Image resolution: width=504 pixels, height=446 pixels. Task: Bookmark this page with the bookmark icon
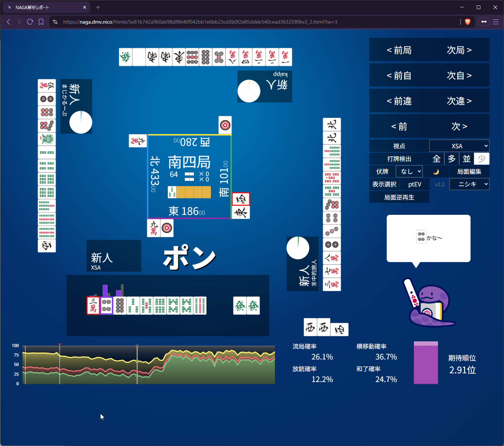click(41, 22)
